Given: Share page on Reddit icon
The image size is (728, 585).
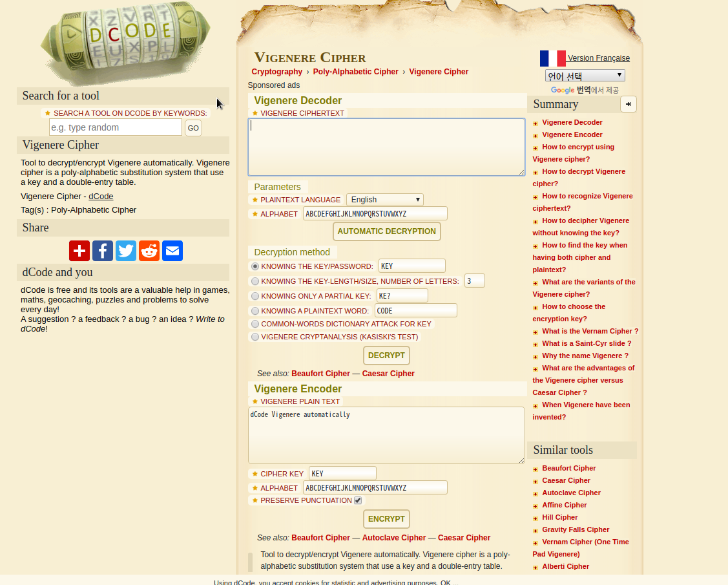Looking at the screenshot, I should pos(149,251).
